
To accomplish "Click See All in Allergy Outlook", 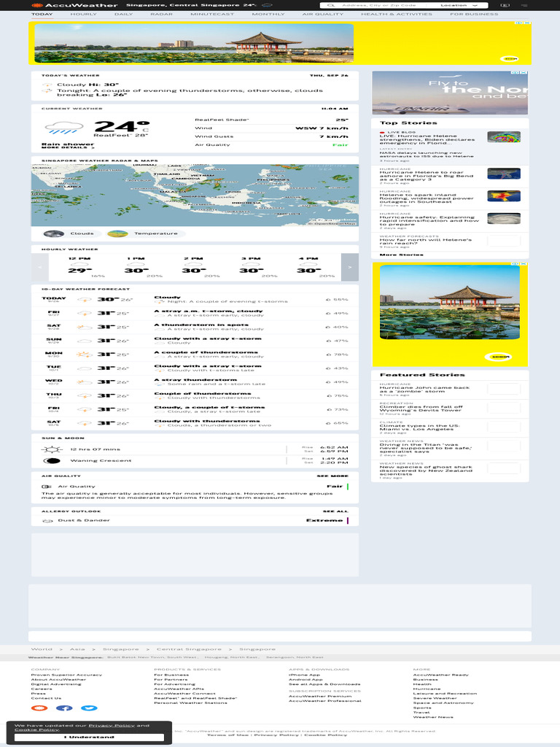I will [x=335, y=511].
